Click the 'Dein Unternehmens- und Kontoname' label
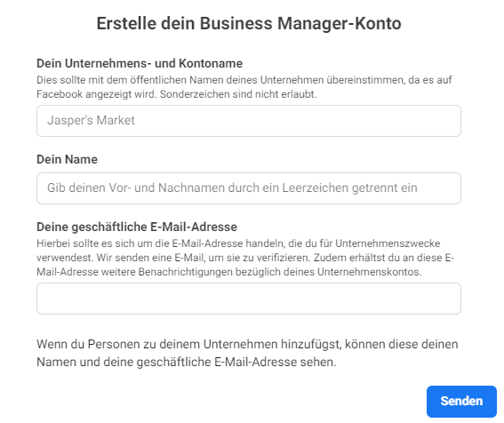The width and height of the screenshot is (504, 423). click(x=140, y=64)
